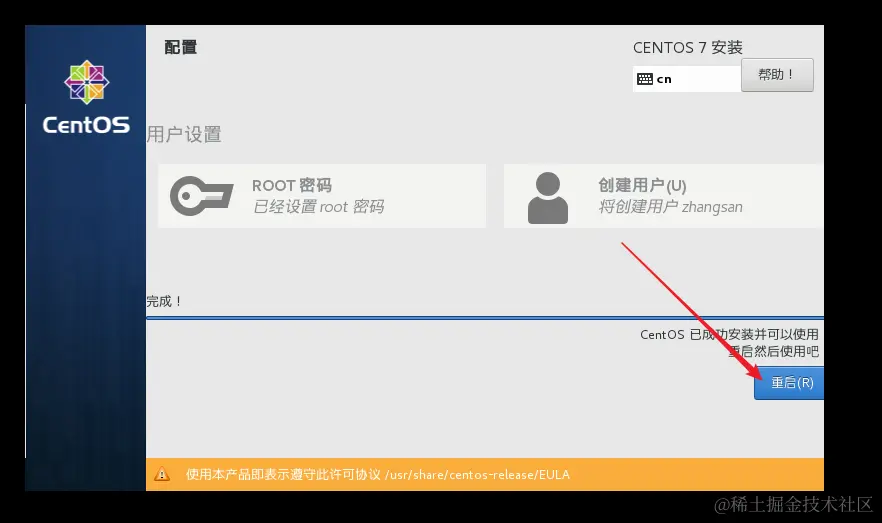Open the 创建用户(U) settings entry
Screen dimensions: 882x523
point(664,196)
